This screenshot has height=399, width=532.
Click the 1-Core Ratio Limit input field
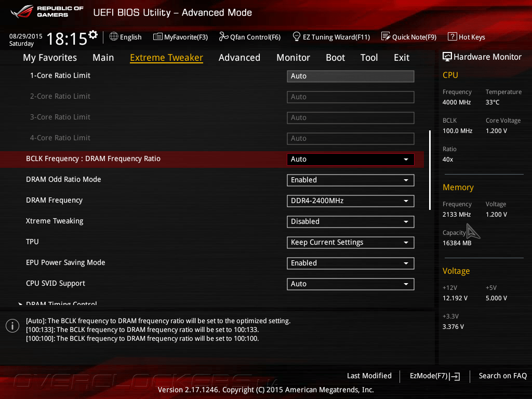(x=351, y=76)
